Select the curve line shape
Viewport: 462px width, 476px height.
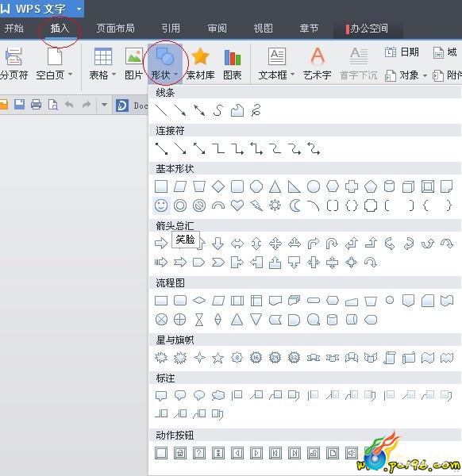[218, 110]
